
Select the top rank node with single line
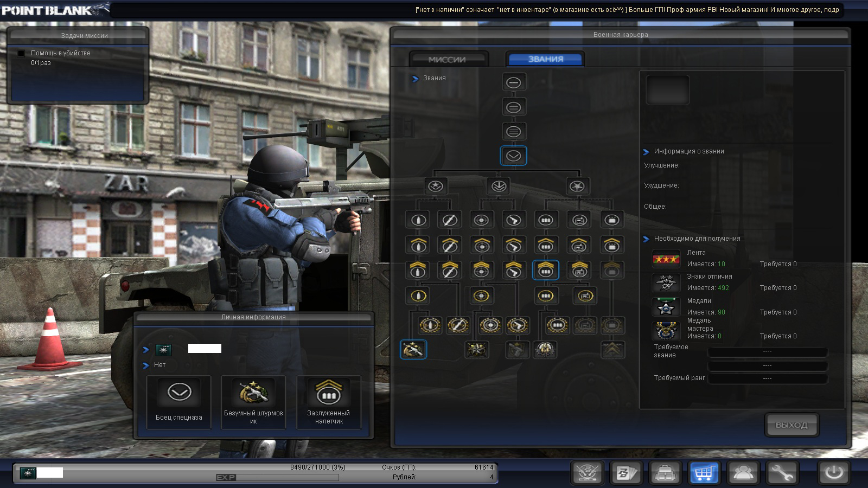513,82
